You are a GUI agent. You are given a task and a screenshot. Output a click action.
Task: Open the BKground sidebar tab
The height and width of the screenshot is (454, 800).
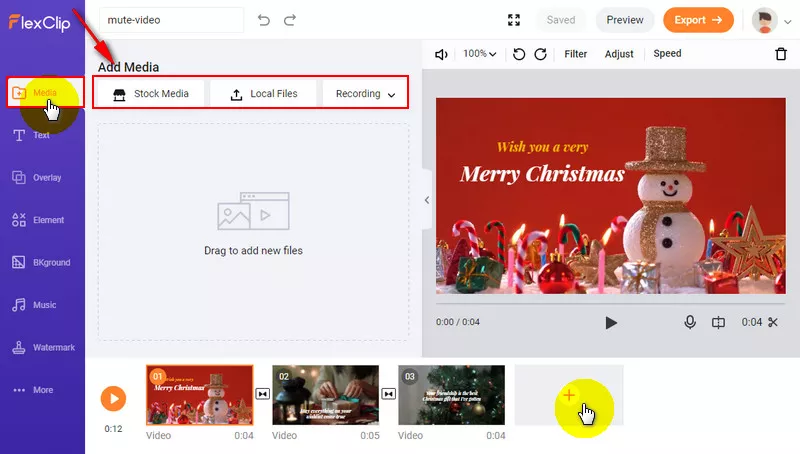point(41,262)
